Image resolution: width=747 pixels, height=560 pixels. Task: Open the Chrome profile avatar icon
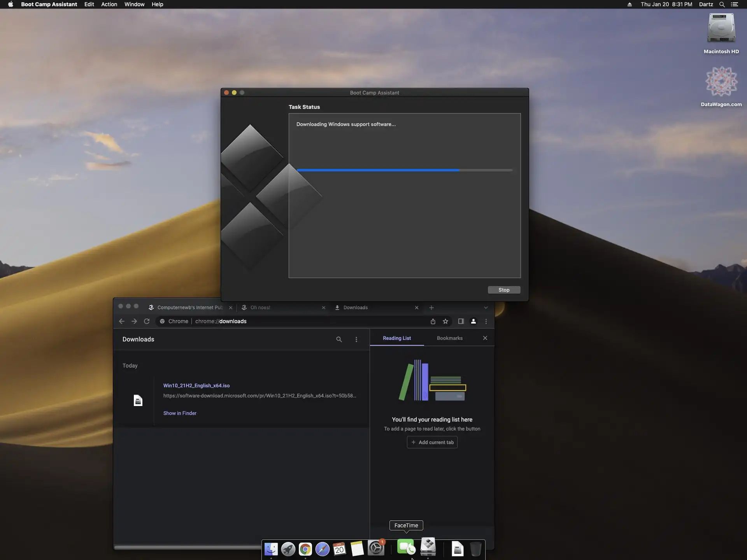click(473, 321)
